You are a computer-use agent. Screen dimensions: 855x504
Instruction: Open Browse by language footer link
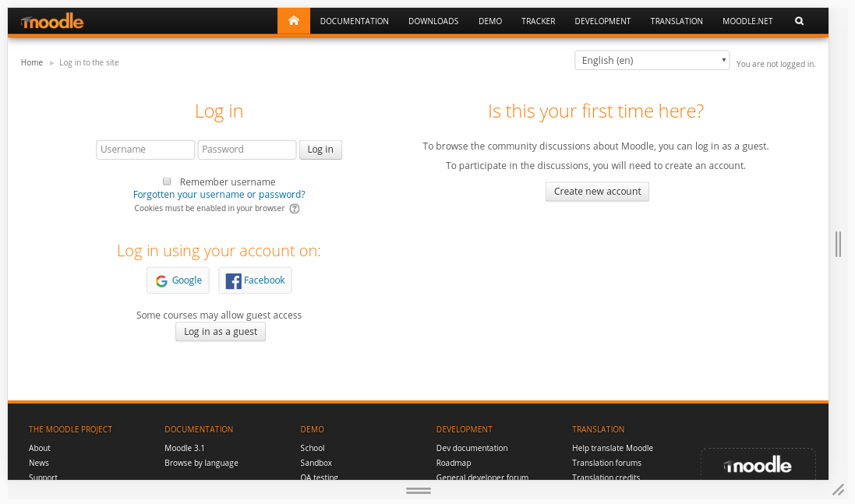click(x=201, y=463)
